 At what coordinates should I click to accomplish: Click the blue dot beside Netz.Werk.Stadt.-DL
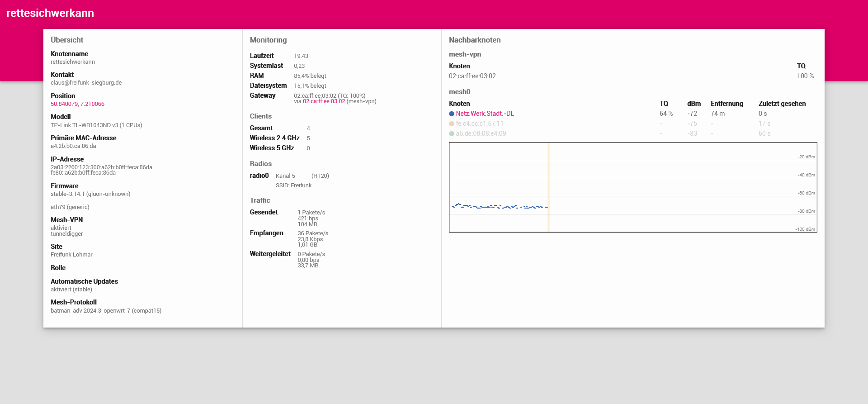pyautogui.click(x=451, y=114)
